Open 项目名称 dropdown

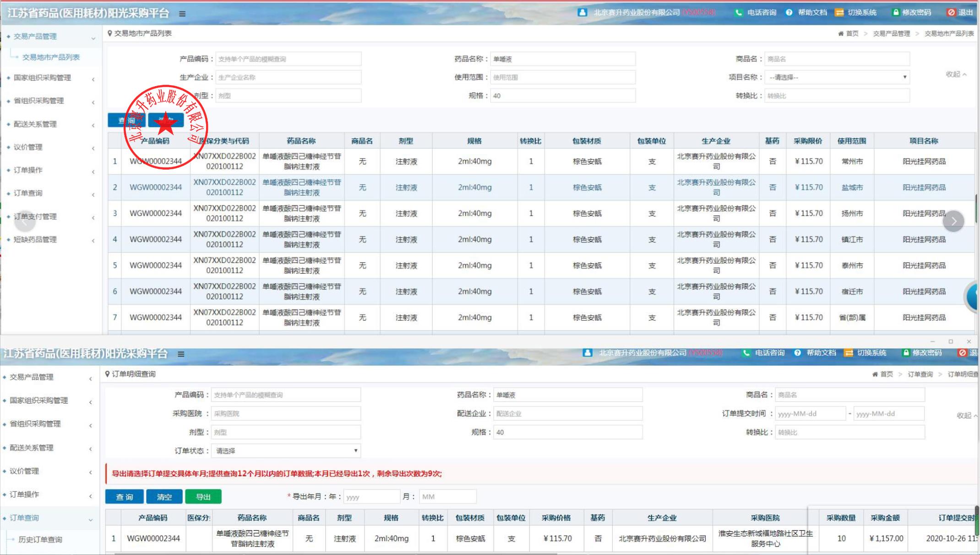(837, 77)
